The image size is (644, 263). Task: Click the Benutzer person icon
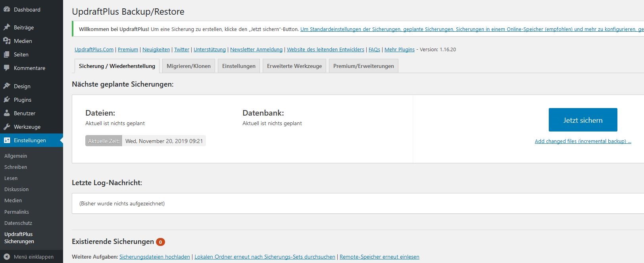(x=7, y=113)
